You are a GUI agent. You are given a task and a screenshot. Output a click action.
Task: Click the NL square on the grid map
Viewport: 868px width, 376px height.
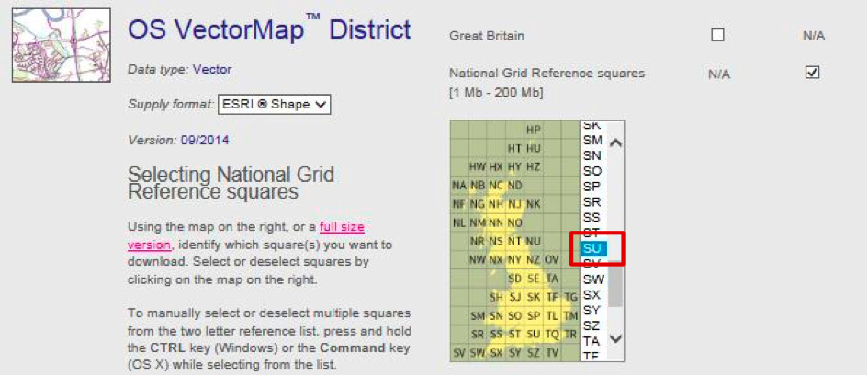click(459, 222)
